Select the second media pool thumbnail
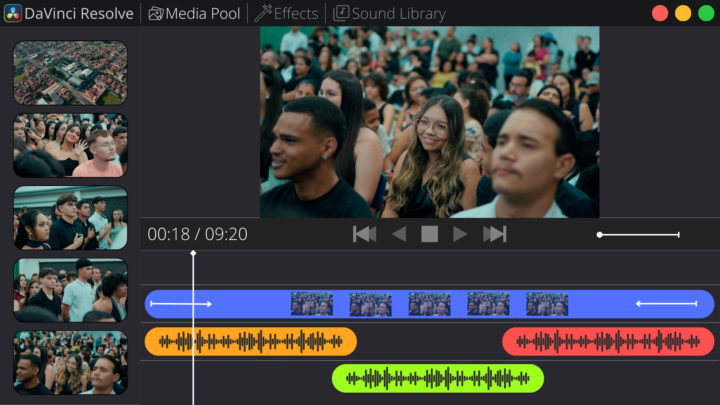 (x=70, y=145)
